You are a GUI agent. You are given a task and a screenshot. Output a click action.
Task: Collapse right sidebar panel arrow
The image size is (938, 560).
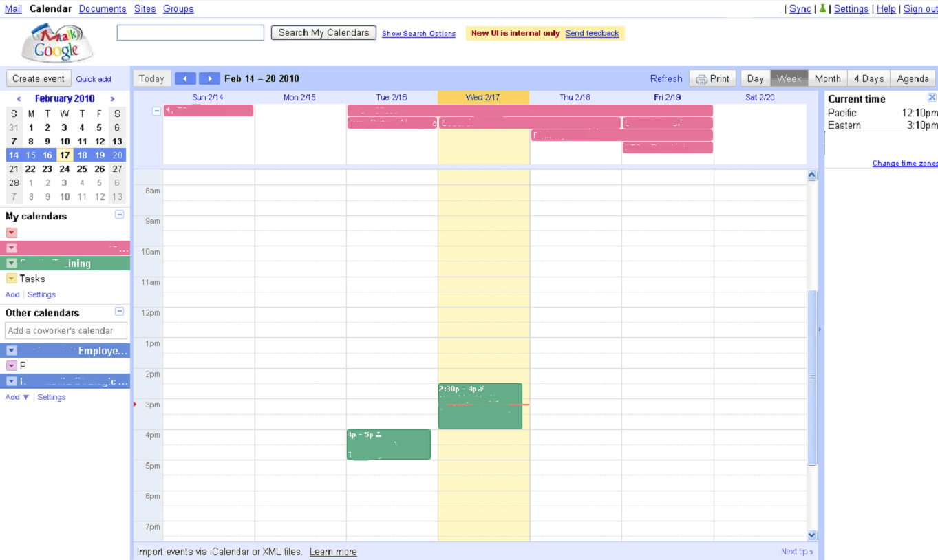click(x=820, y=330)
